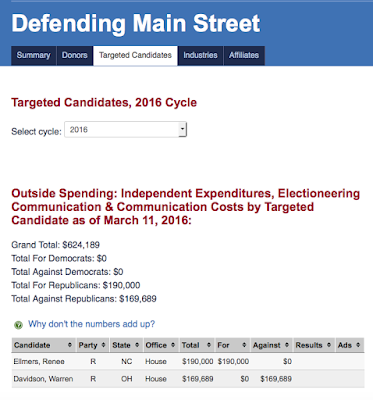View the Affiliates tab
373x400 pixels.
coord(244,55)
